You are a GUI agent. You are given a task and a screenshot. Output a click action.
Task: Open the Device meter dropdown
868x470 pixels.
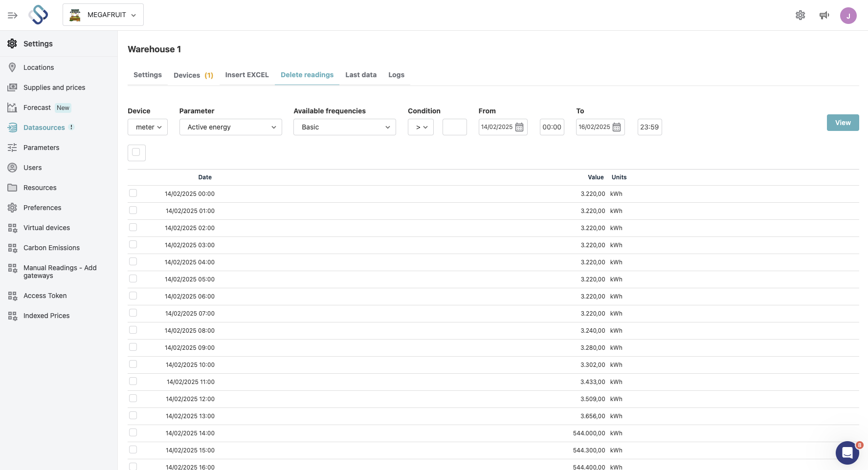[x=148, y=127]
